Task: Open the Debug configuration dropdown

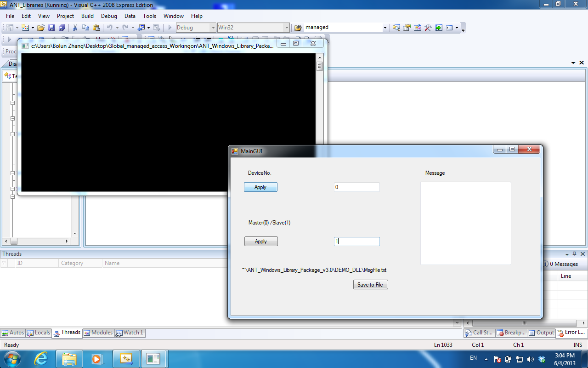Action: click(213, 28)
